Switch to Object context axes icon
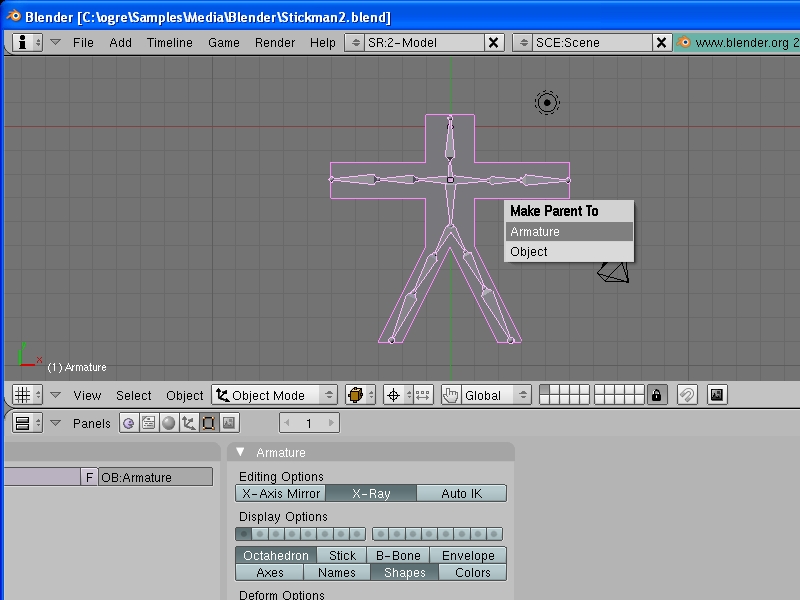 [189, 423]
